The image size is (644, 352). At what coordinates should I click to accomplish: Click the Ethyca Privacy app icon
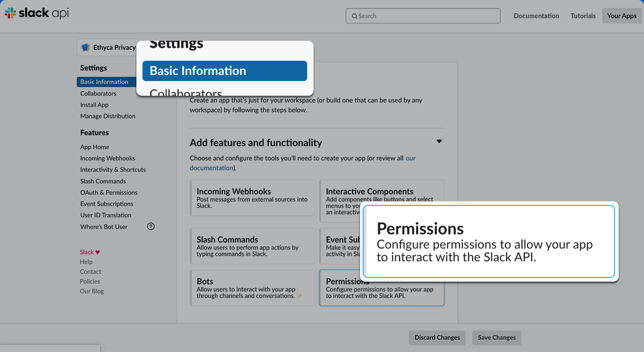85,47
